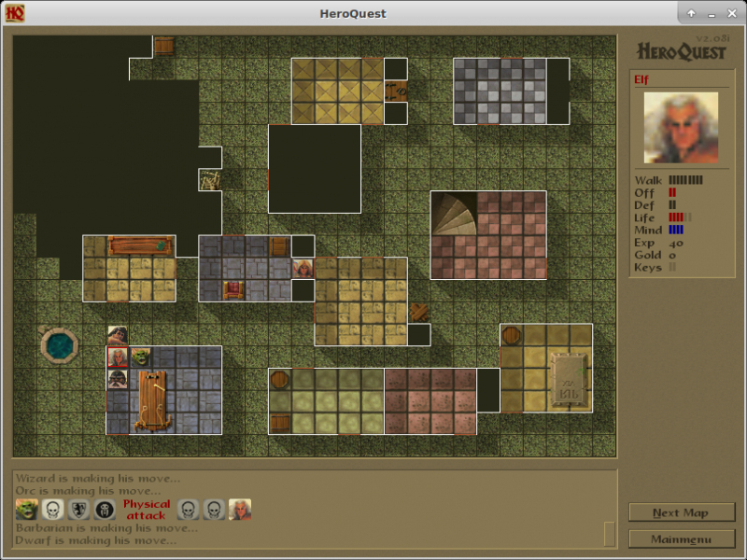This screenshot has width=747, height=560.
Task: Click the red throne furniture
Action: (233, 289)
